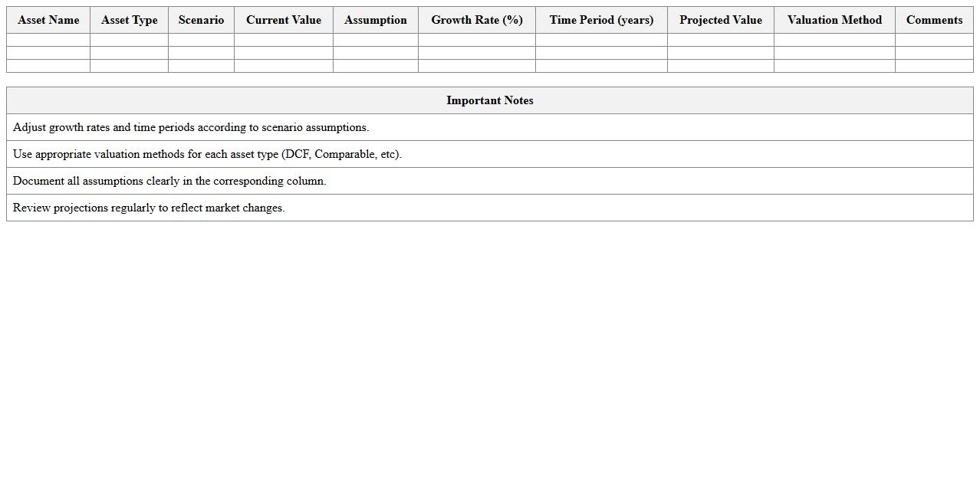
Task: Click the Current Value column header
Action: click(x=284, y=20)
